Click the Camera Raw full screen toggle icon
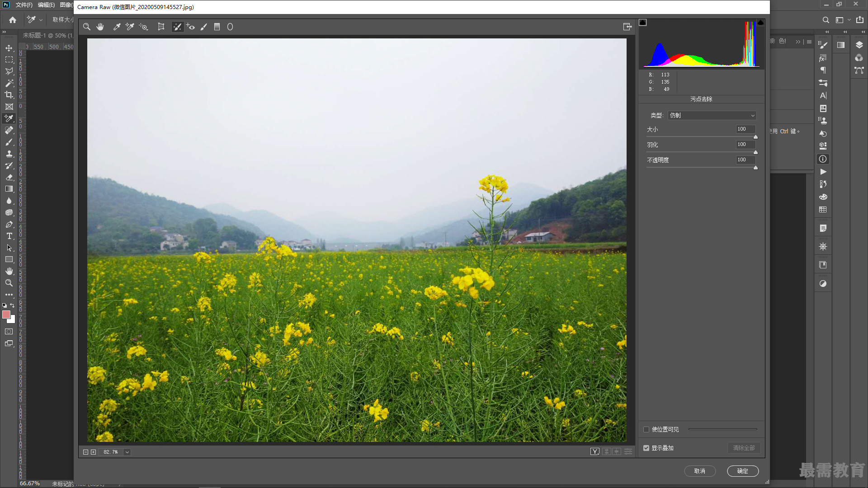Image resolution: width=868 pixels, height=488 pixels. pyautogui.click(x=627, y=27)
